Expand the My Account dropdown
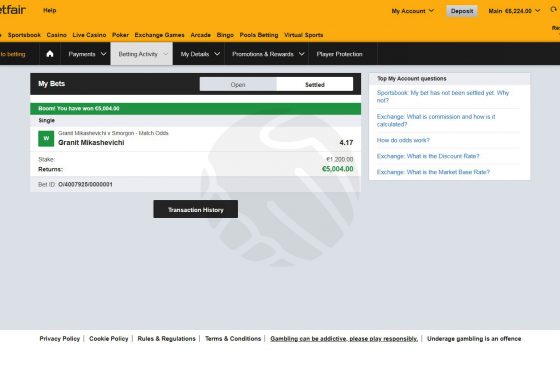560x375 pixels. point(413,11)
